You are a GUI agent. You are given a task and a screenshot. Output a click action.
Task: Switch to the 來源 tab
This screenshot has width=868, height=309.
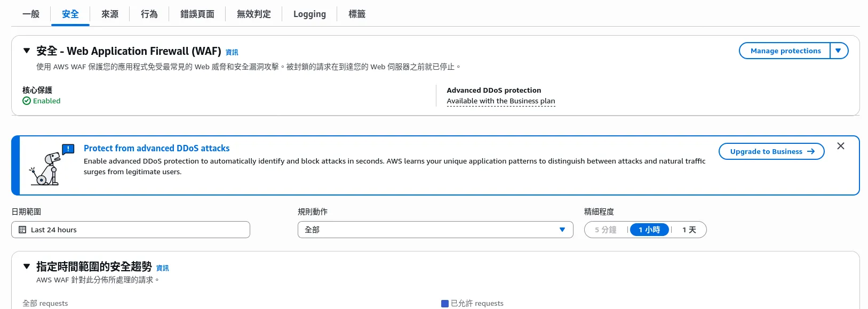[x=110, y=14]
